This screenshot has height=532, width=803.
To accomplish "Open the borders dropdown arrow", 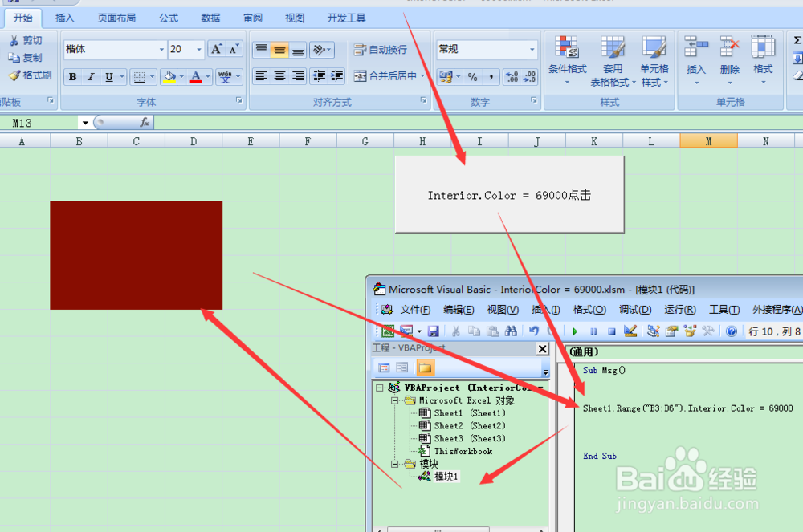I will click(152, 77).
